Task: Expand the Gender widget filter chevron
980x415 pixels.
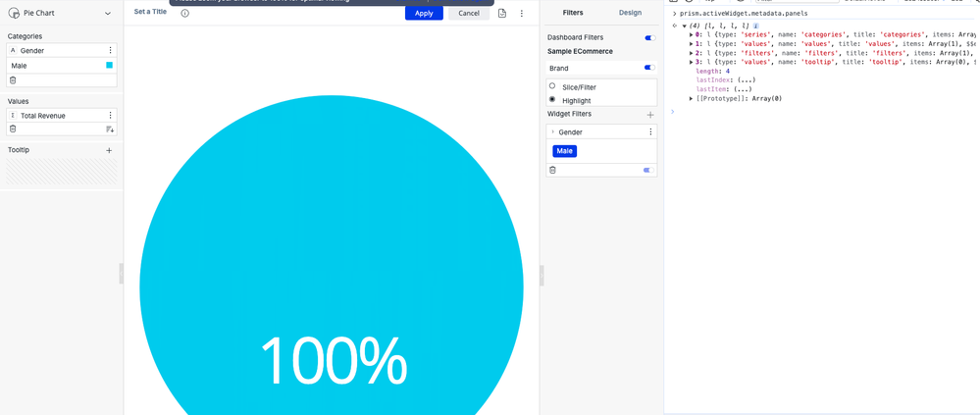Action: [552, 131]
